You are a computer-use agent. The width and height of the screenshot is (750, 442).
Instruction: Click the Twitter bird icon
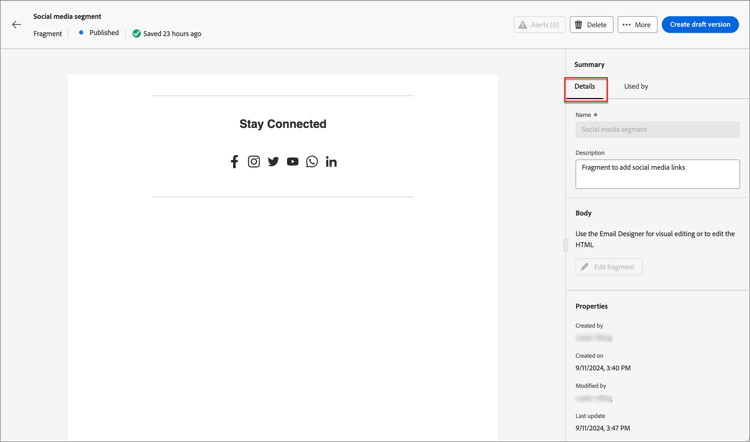pyautogui.click(x=273, y=162)
